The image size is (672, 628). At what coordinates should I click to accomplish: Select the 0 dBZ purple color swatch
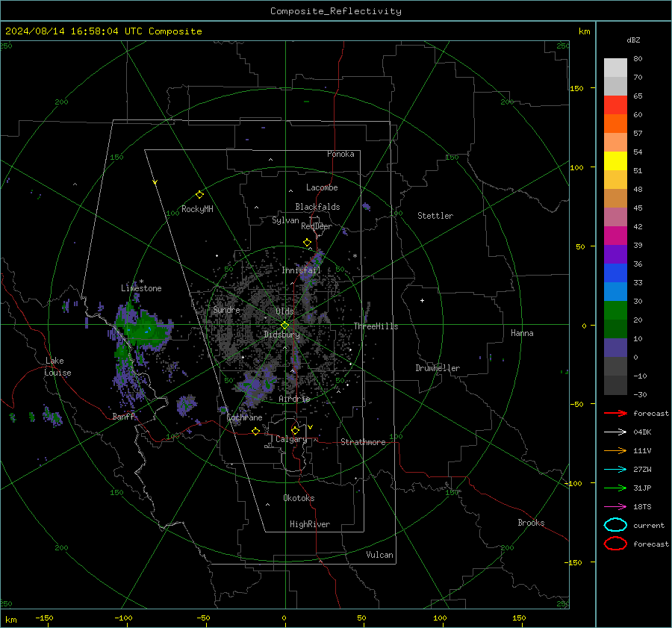coord(615,348)
